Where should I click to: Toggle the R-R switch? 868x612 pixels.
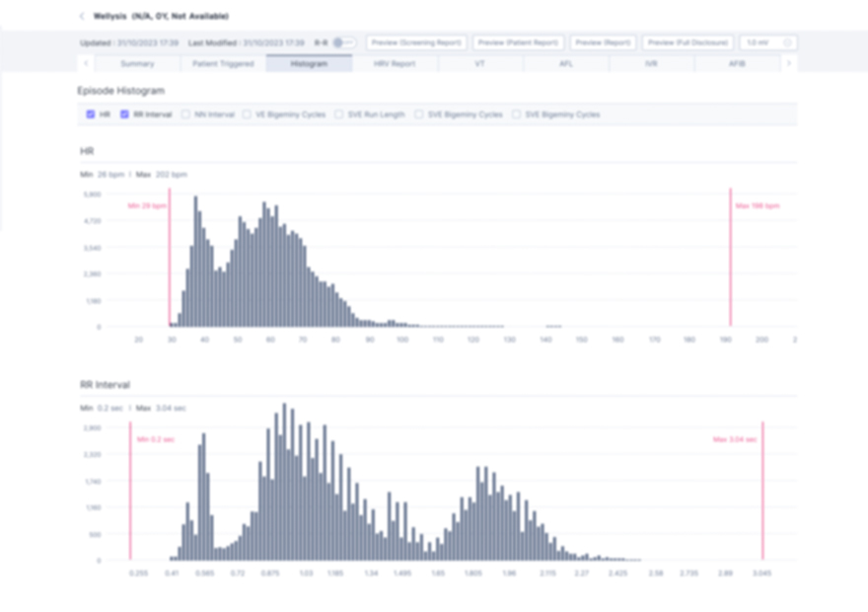pos(344,42)
